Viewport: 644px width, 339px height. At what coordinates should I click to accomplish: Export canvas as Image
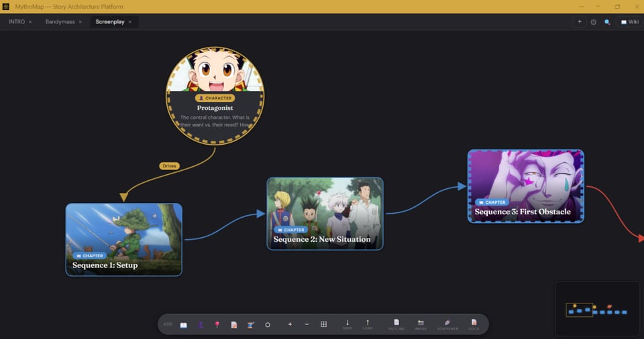tap(421, 325)
